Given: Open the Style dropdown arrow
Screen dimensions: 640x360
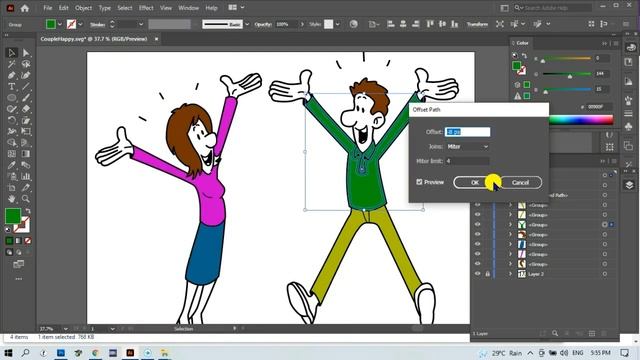Looking at the screenshot, I should pyautogui.click(x=338, y=24).
